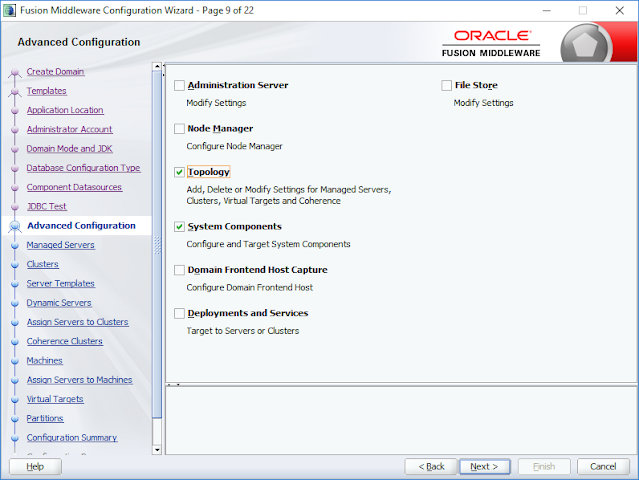This screenshot has height=480, width=639.
Task: Click the Clusters step bullet icon
Action: [x=15, y=264]
